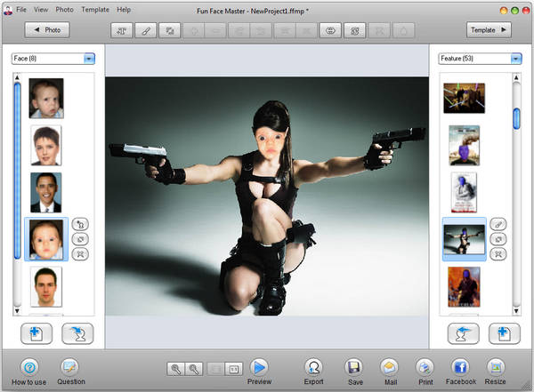The width and height of the screenshot is (534, 392).
Task: Click the Template forward button
Action: (489, 29)
